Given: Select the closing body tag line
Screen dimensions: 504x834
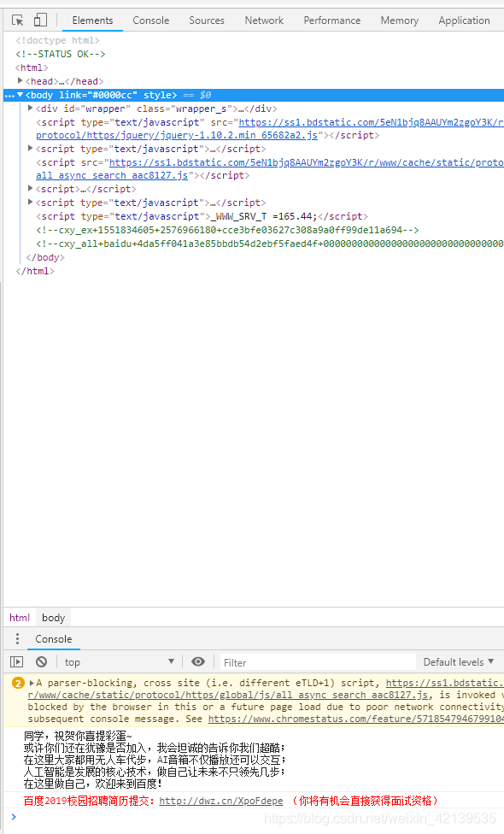Looking at the screenshot, I should tap(45, 257).
